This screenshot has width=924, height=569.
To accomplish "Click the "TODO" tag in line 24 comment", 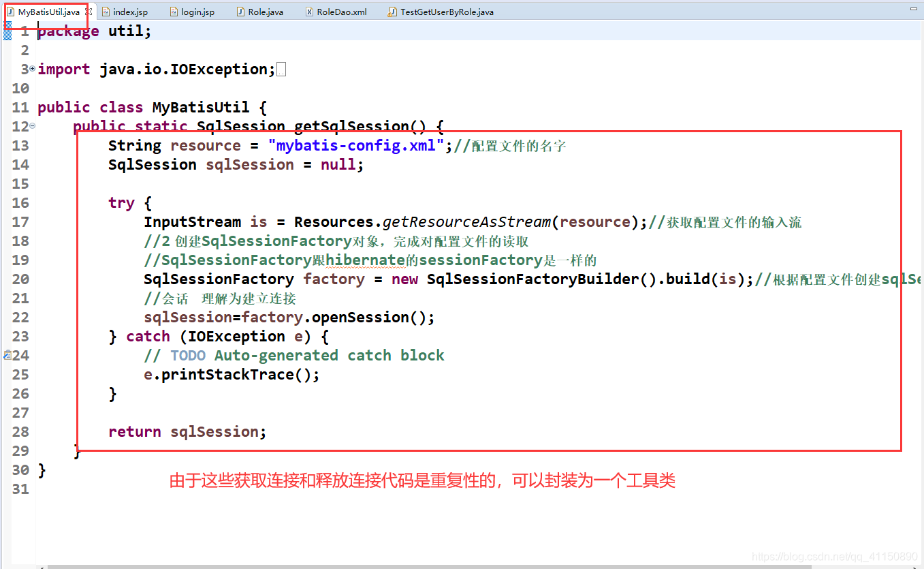I will tap(188, 355).
